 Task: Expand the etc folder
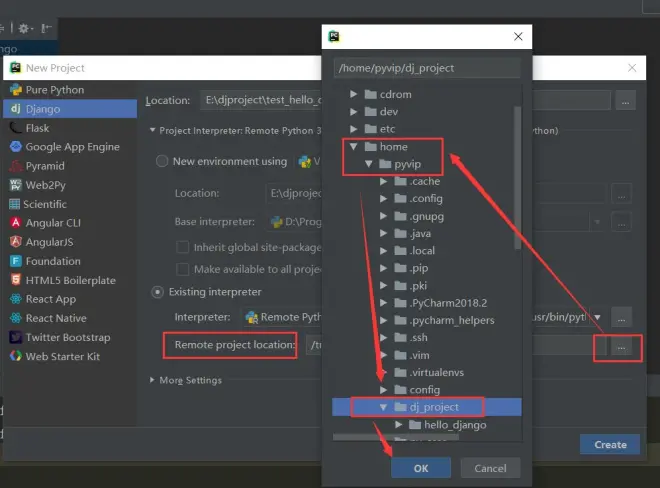[354, 129]
